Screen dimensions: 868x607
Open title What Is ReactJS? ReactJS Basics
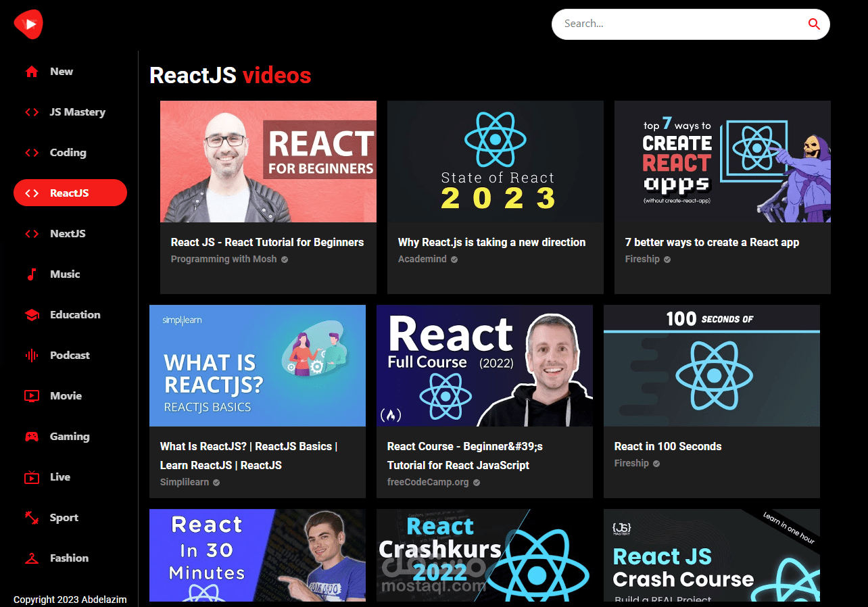[249, 456]
